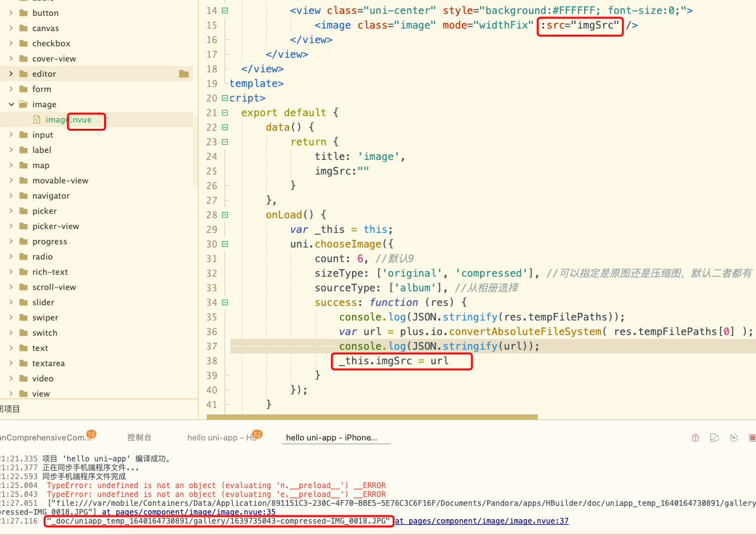Screen dimensions: 756x535
Task: Open the image.nvue:37 log source link
Action: [x=481, y=521]
